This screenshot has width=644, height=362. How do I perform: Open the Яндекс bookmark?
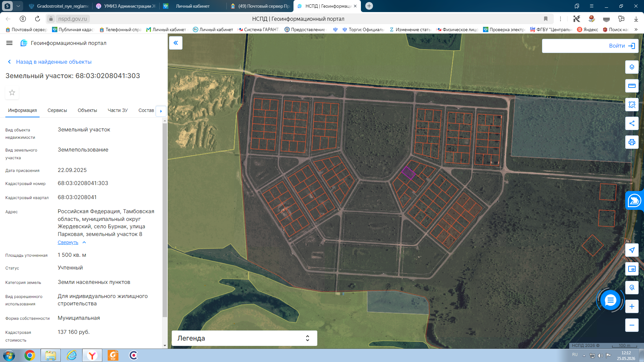[x=587, y=29]
